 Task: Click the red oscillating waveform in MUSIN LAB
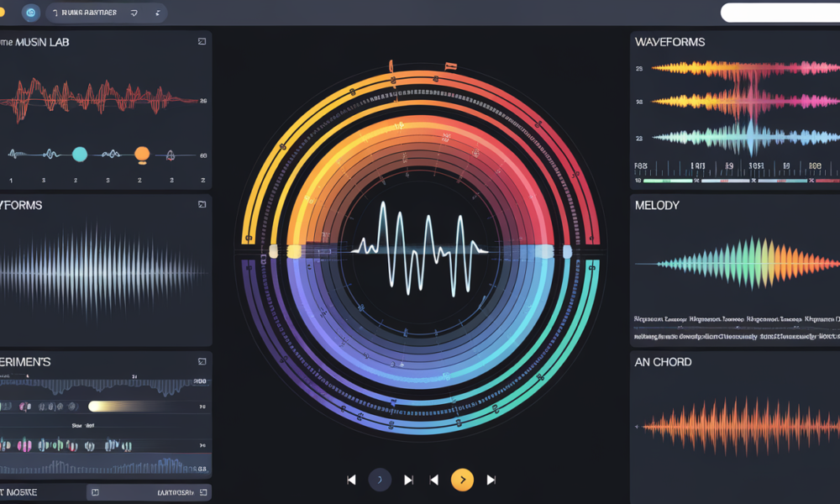pyautogui.click(x=99, y=99)
